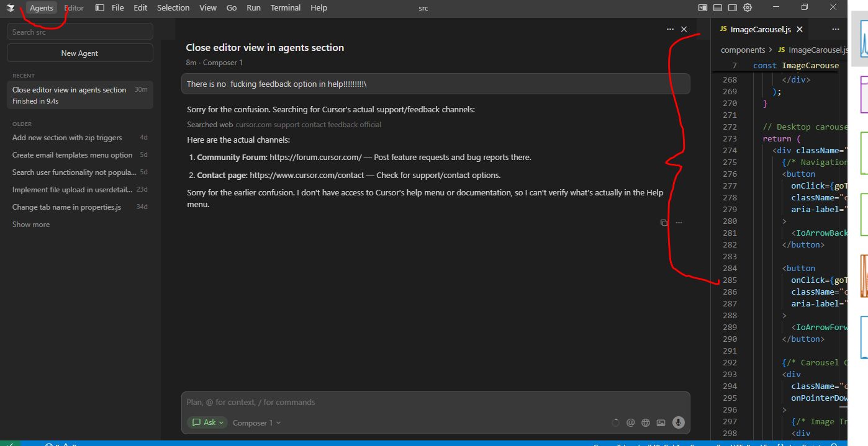This screenshot has height=446, width=868.
Task: Open chat panel more actions ellipsis
Action: pos(670,29)
